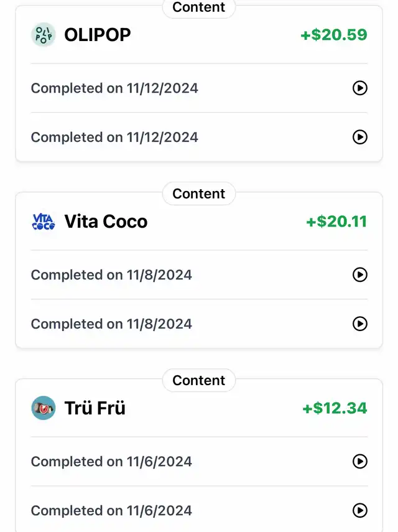Play the second OLIPOP completed video
The image size is (398, 532).
[x=360, y=137]
